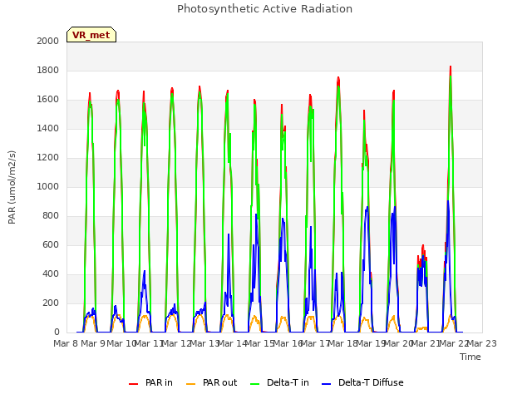This screenshot has height=399, width=532.
Task: Click the 800 y-axis tick label
Action: point(51,216)
